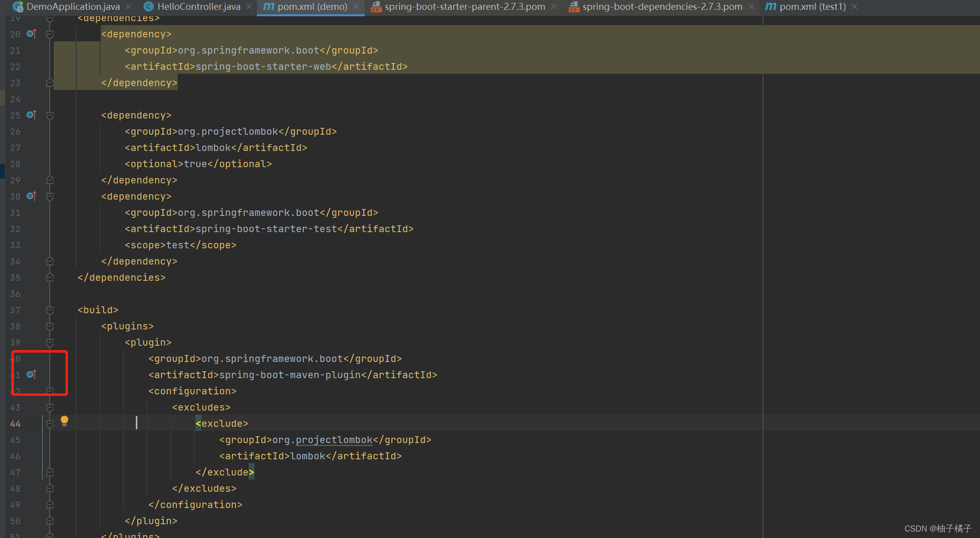Fold the plugin block at line 39

pyautogui.click(x=50, y=342)
